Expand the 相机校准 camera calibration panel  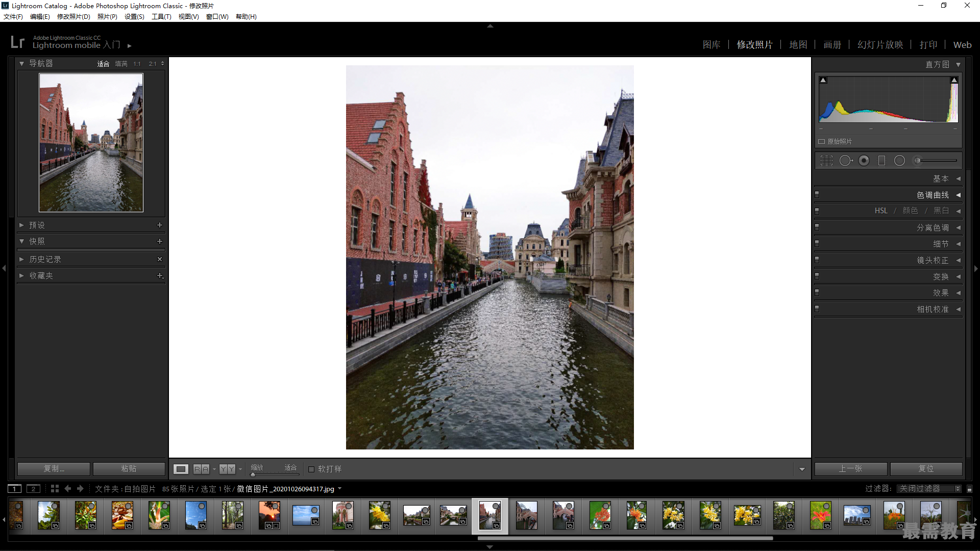pos(958,309)
